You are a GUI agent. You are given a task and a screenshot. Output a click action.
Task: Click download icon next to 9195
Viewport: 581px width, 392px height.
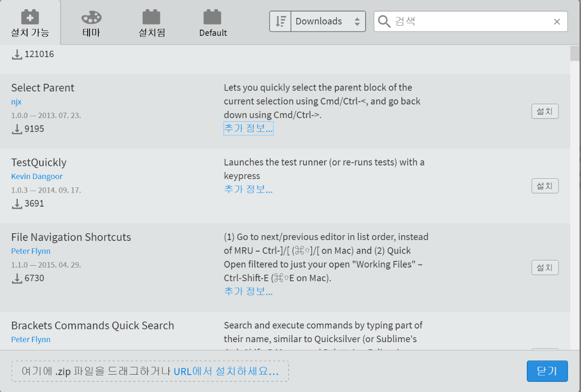coord(17,129)
